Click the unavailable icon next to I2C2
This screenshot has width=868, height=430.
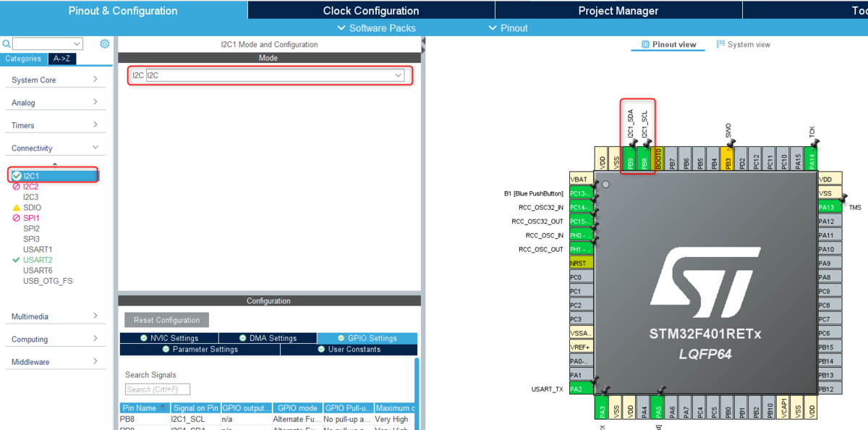click(x=15, y=186)
